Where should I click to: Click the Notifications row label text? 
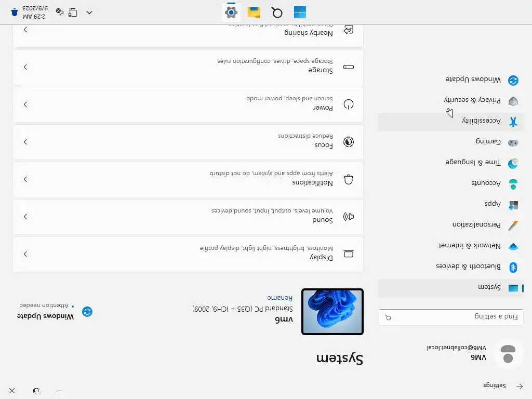tap(312, 182)
